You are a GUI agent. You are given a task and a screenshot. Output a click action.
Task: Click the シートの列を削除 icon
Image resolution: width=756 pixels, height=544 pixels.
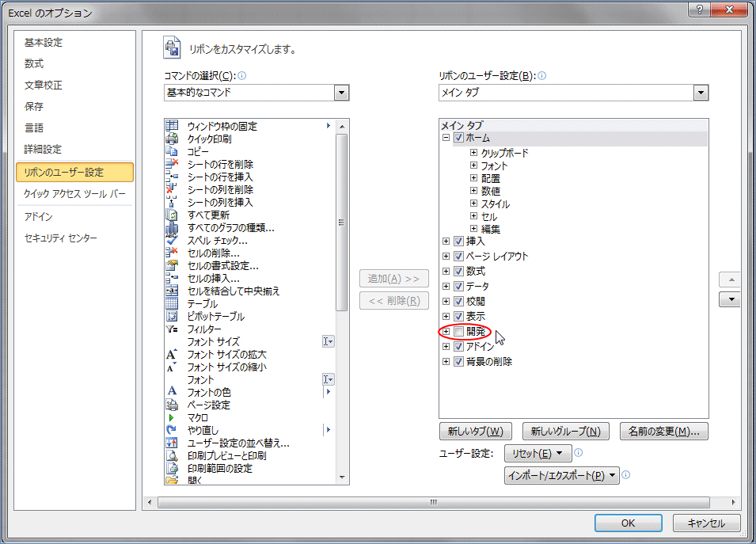(172, 189)
